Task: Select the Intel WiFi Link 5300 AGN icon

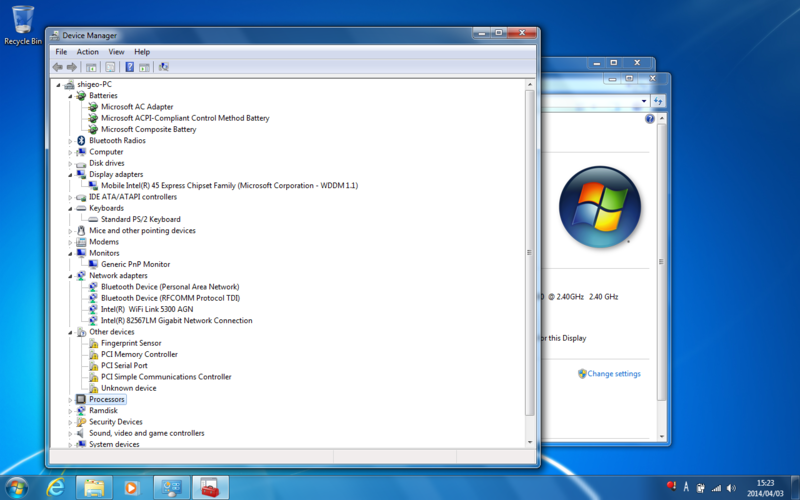Action: tap(93, 309)
